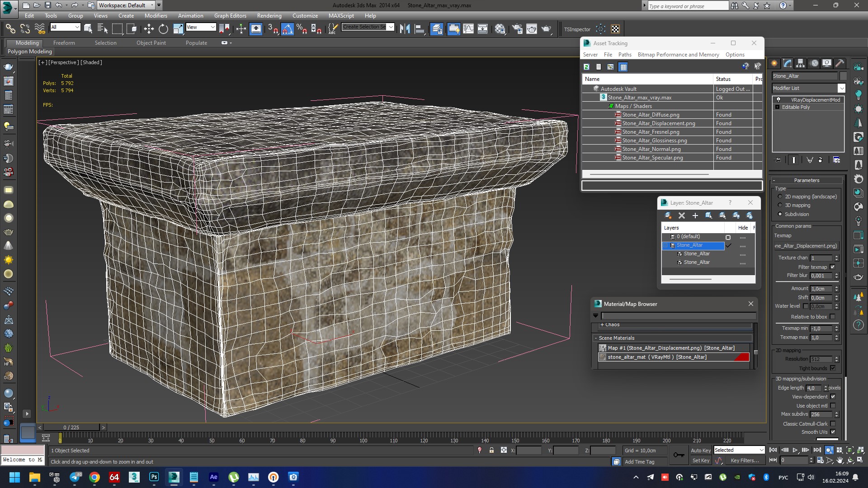Screen dimensions: 868x488
Task: Refresh the Asset Tracking list
Action: coord(586,67)
